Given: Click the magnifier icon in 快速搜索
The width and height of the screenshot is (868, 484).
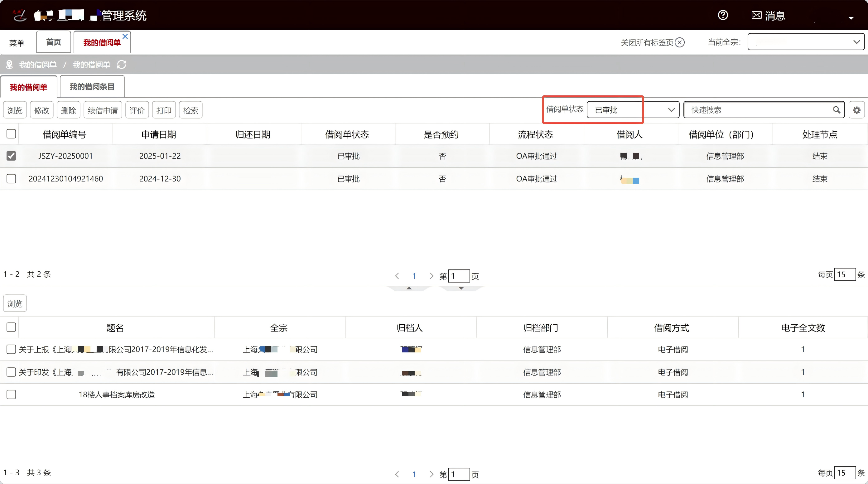Looking at the screenshot, I should click(836, 110).
